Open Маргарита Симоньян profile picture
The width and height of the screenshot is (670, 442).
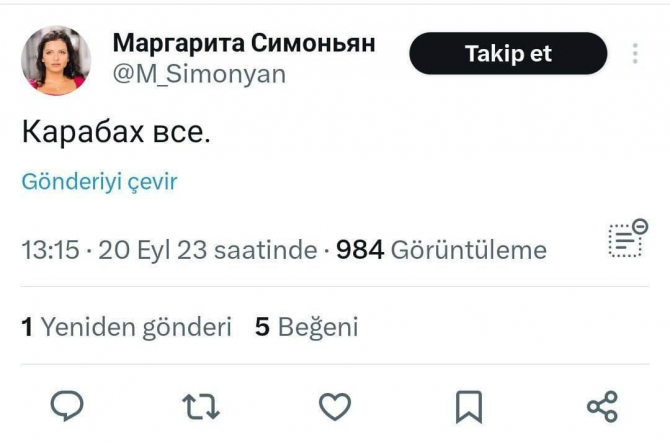pos(56,60)
